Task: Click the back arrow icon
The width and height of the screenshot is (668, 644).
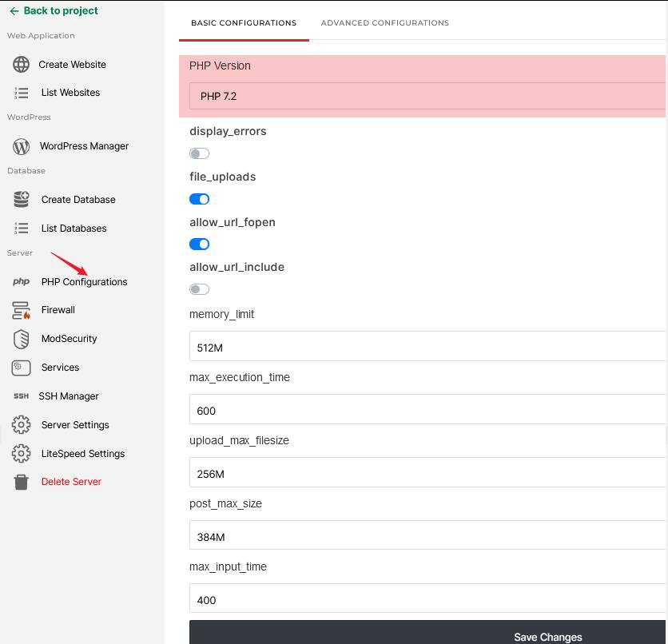Action: click(x=14, y=11)
